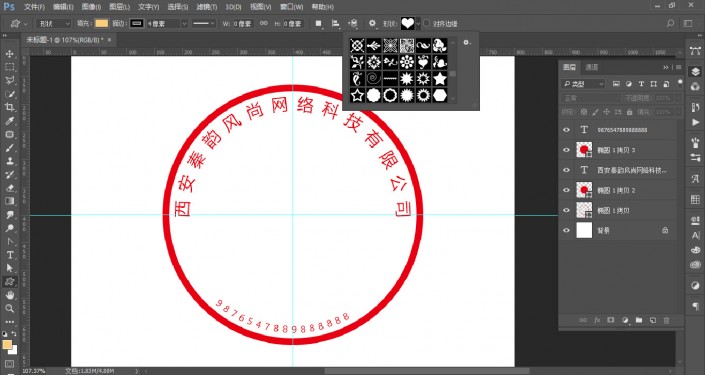Open the 图像(I) menu
Screen dimensions: 705x375
tap(91, 7)
